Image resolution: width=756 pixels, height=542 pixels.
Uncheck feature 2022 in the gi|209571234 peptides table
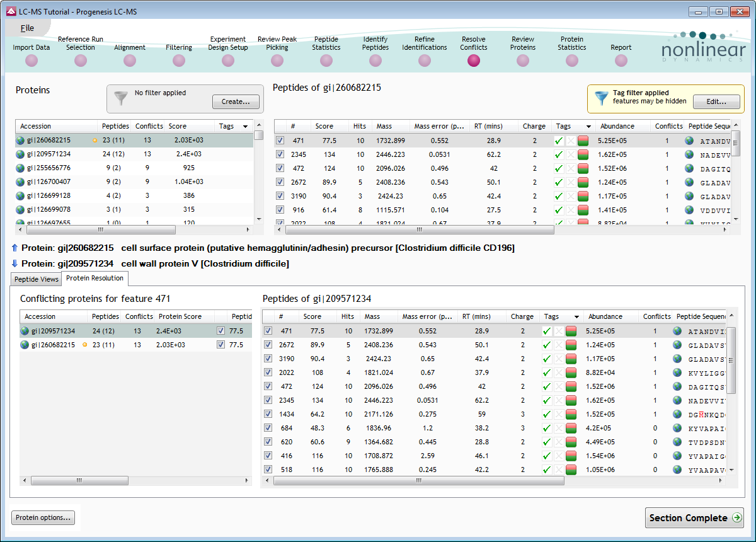268,372
